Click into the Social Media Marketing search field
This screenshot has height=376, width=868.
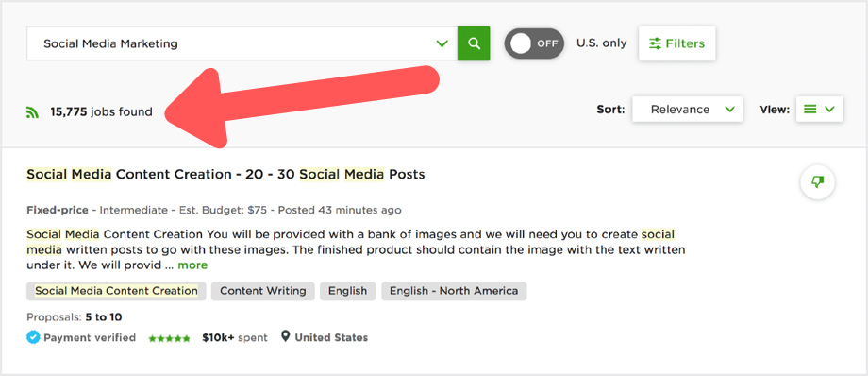231,43
